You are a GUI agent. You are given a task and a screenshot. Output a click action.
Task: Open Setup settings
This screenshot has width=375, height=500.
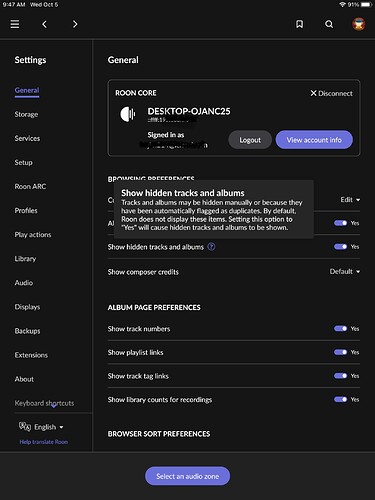coord(23,162)
